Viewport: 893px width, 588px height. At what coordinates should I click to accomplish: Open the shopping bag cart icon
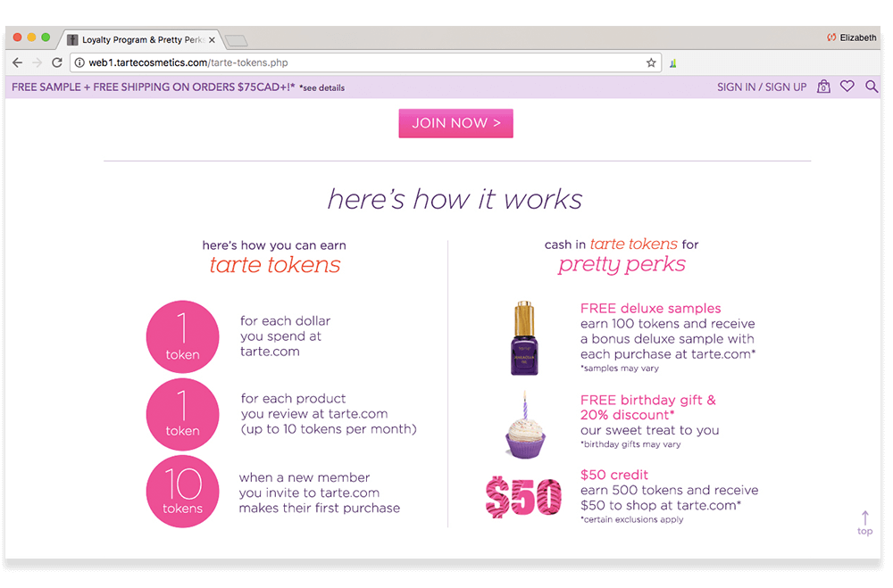point(823,87)
